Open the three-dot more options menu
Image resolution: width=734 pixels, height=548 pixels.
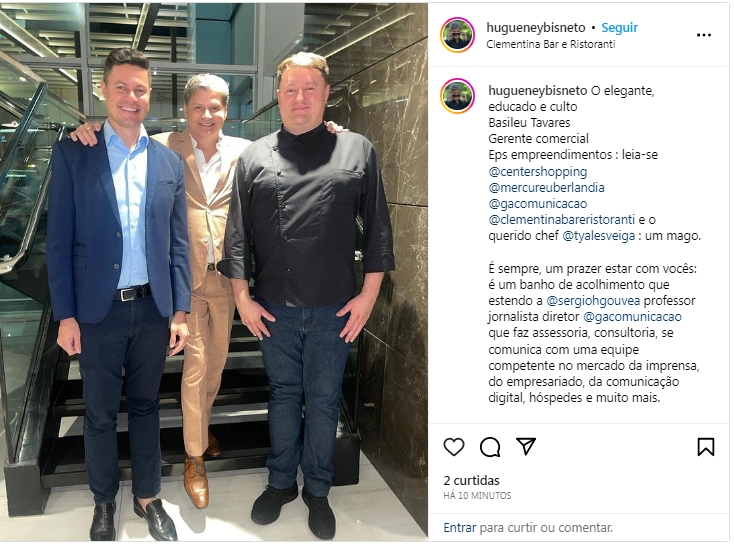pyautogui.click(x=704, y=35)
